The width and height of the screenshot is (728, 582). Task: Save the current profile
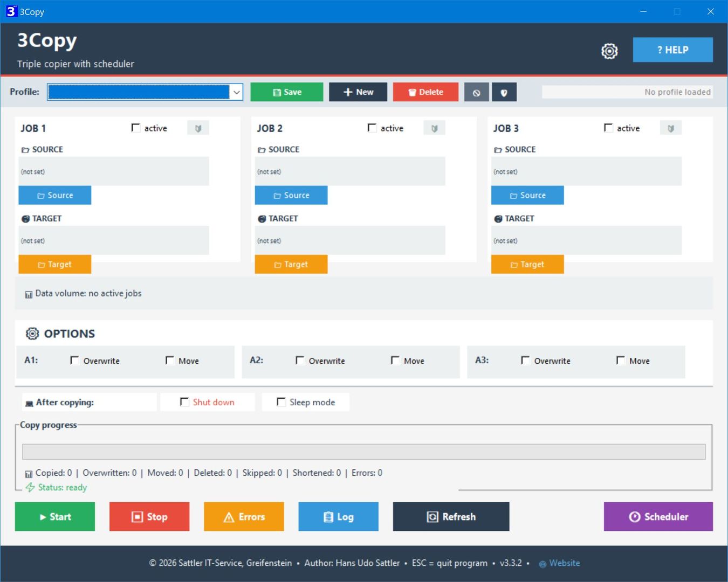[x=286, y=92]
